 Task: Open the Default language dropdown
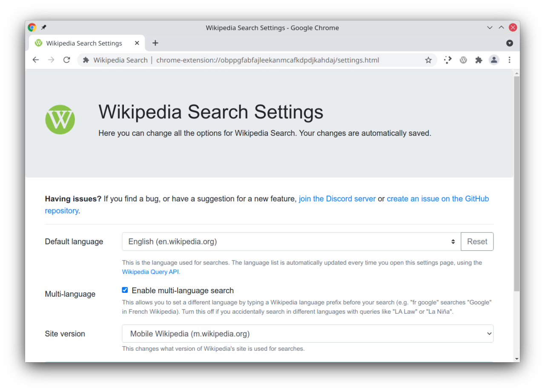point(291,241)
